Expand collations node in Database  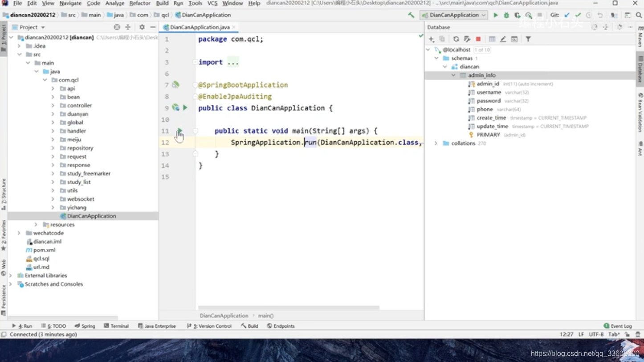coord(436,144)
